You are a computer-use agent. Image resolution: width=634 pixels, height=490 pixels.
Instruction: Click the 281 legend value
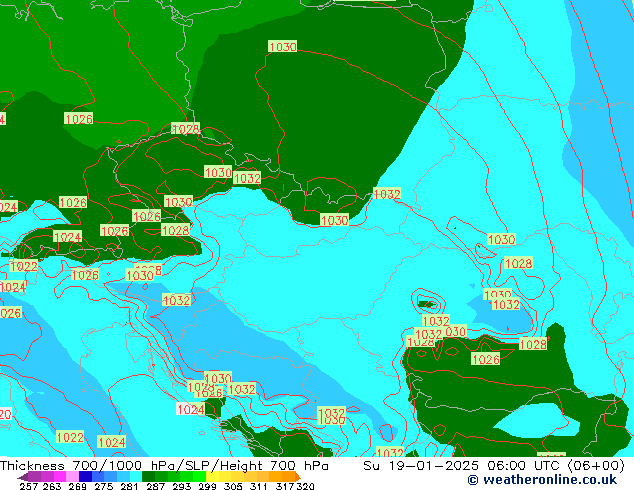[x=129, y=486]
